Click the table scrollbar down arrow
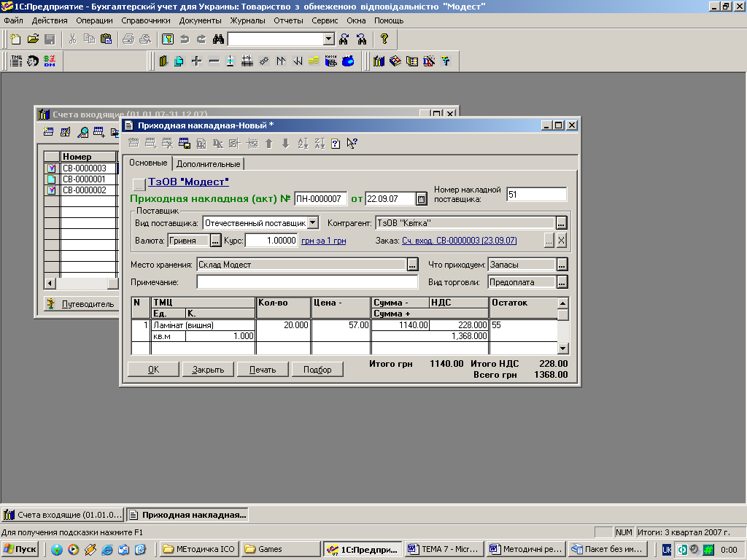 click(562, 349)
